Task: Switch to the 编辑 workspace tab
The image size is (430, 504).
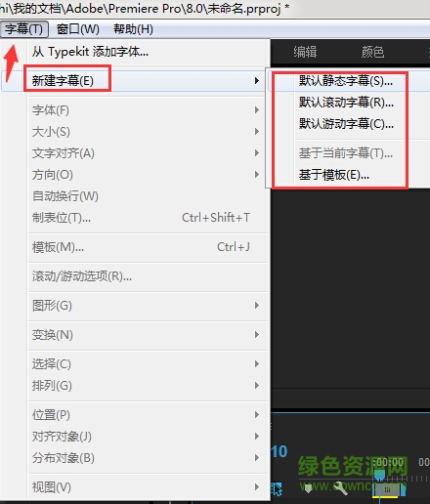Action: 305,52
